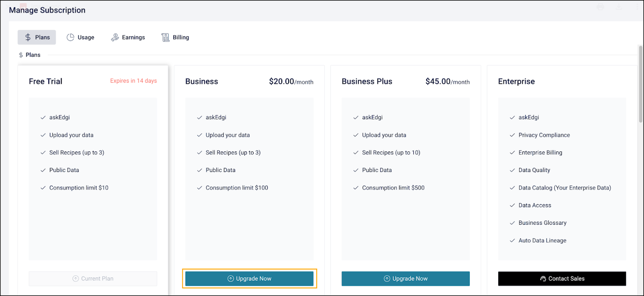Click the vertical scrollbar on the right
This screenshot has width=644, height=296.
pyautogui.click(x=640, y=85)
